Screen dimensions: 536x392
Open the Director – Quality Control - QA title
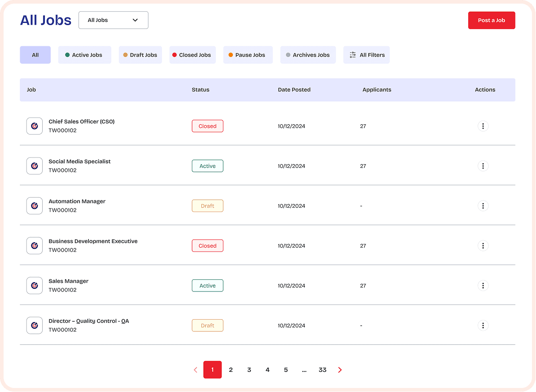pyautogui.click(x=88, y=321)
